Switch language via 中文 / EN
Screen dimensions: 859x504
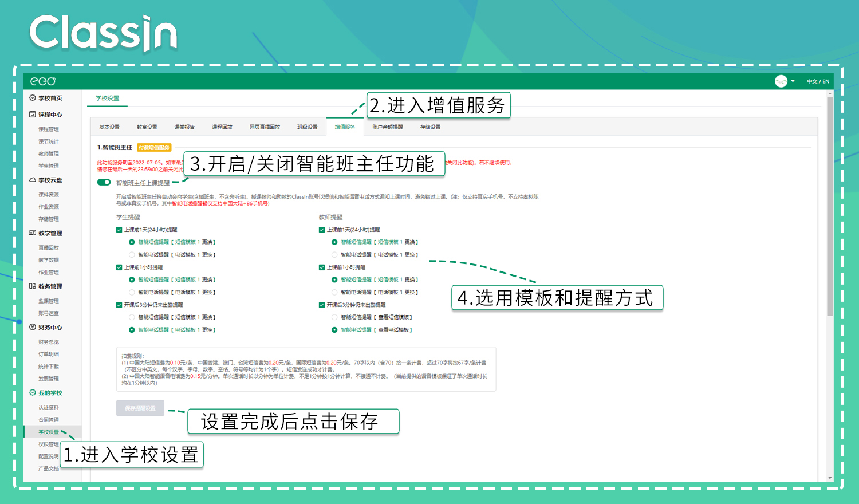pos(818,81)
